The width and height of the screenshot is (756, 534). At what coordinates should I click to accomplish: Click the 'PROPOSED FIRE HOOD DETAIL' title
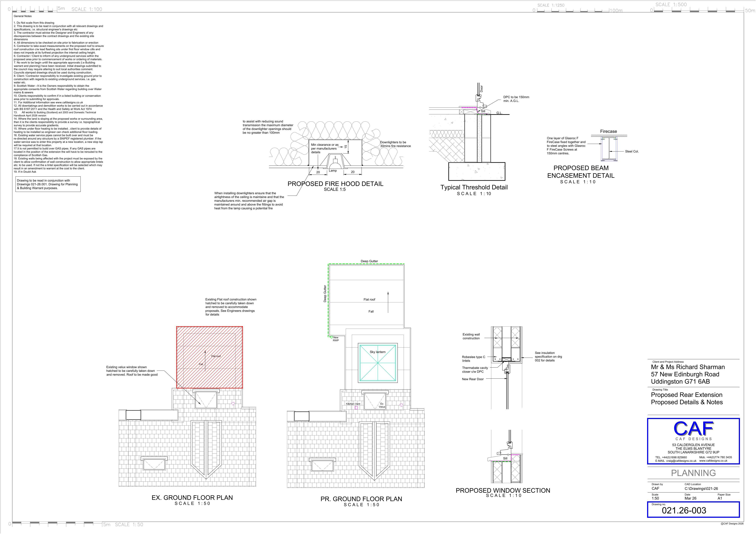335,184
